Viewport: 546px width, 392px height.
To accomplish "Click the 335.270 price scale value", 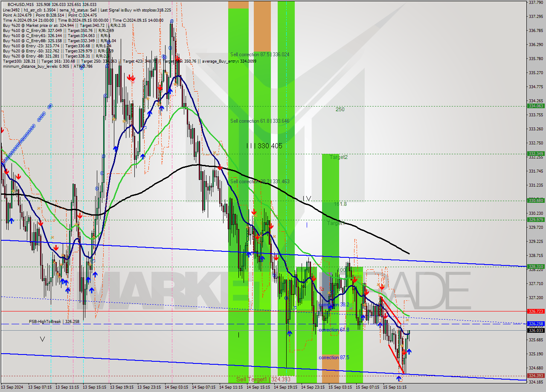I will pos(536,72).
